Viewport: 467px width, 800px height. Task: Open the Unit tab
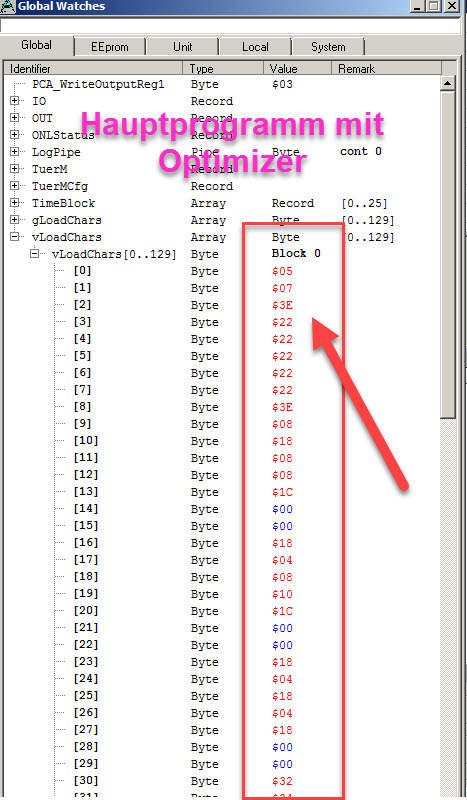click(183, 47)
